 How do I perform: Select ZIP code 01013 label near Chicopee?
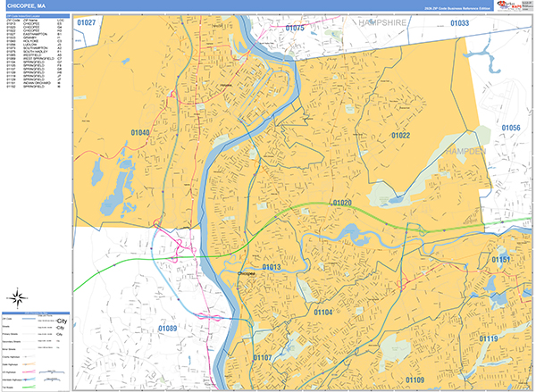[272, 268]
